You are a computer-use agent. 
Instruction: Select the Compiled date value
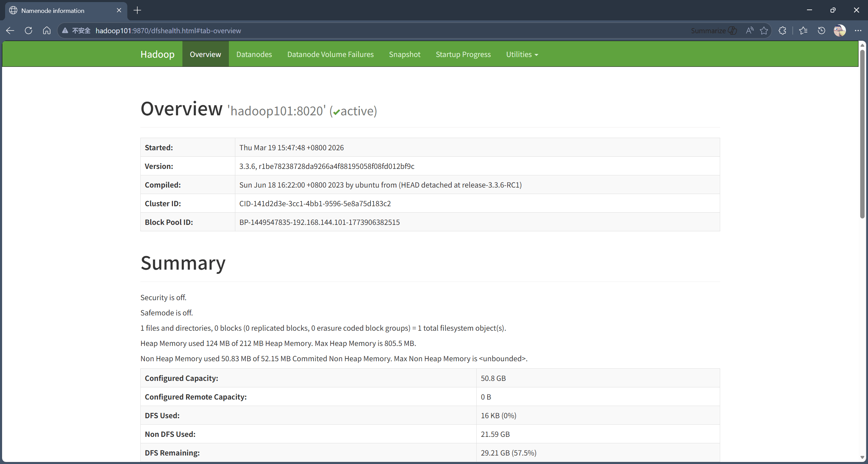click(x=380, y=185)
